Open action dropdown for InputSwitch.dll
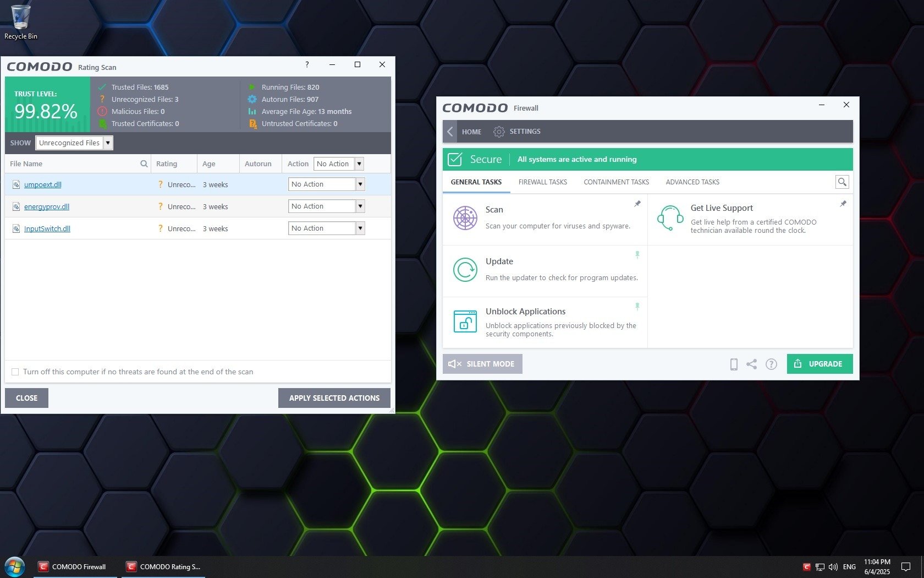This screenshot has height=578, width=924. (x=327, y=228)
